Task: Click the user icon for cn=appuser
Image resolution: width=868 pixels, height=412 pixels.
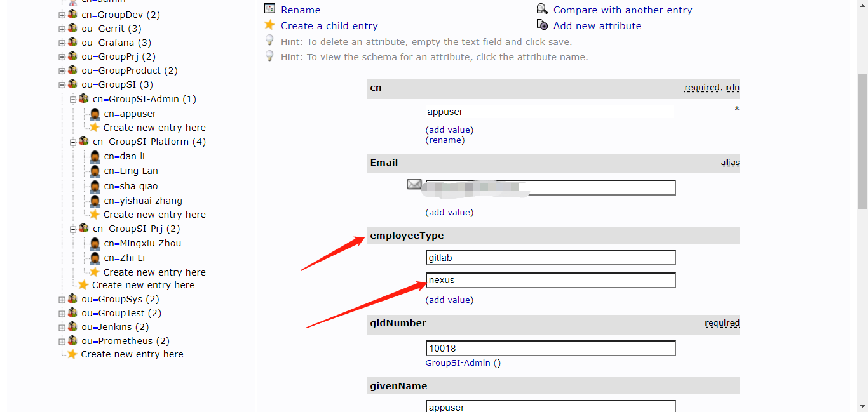Action: (95, 114)
